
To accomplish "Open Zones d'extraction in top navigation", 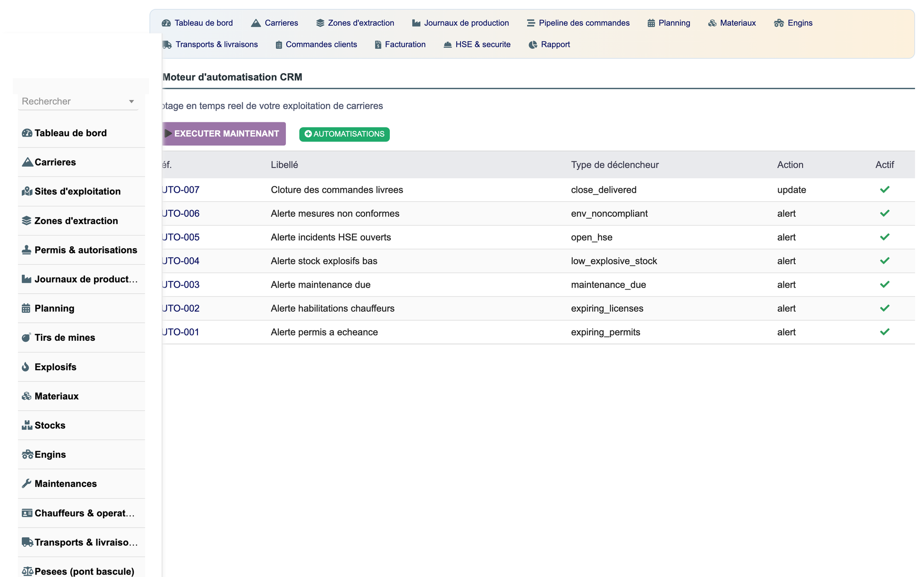I will (x=355, y=23).
